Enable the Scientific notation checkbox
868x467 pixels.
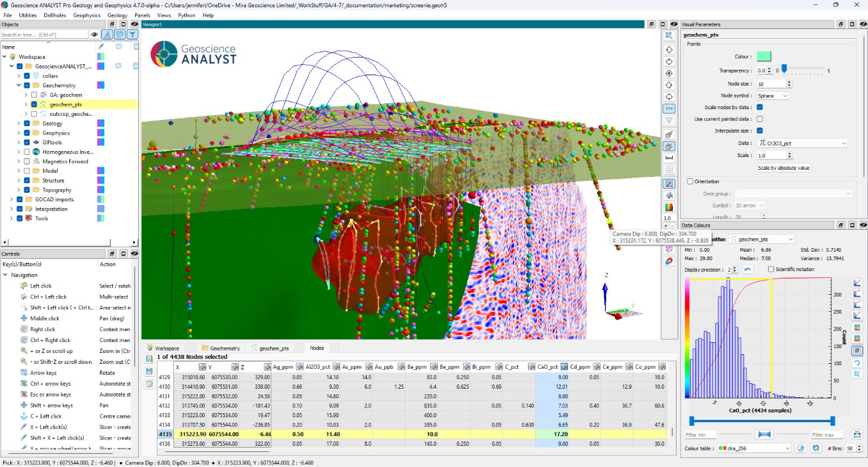pos(771,269)
